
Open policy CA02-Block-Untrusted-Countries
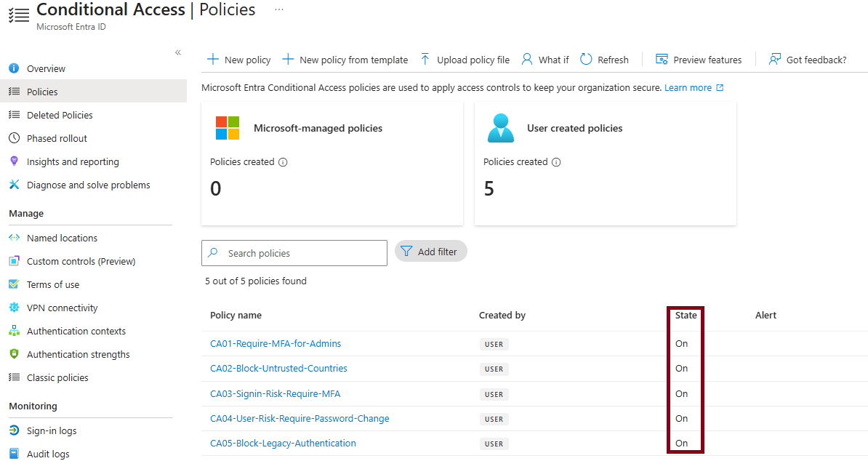(278, 369)
